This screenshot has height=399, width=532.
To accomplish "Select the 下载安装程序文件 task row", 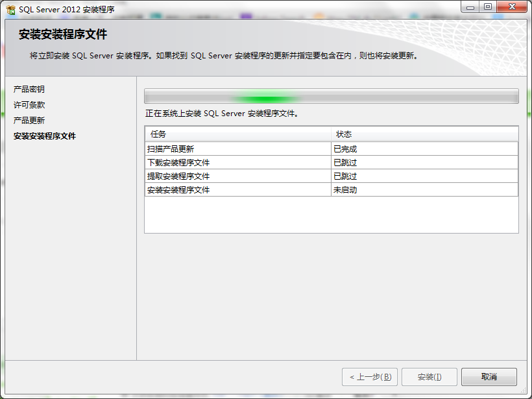I will [x=331, y=162].
